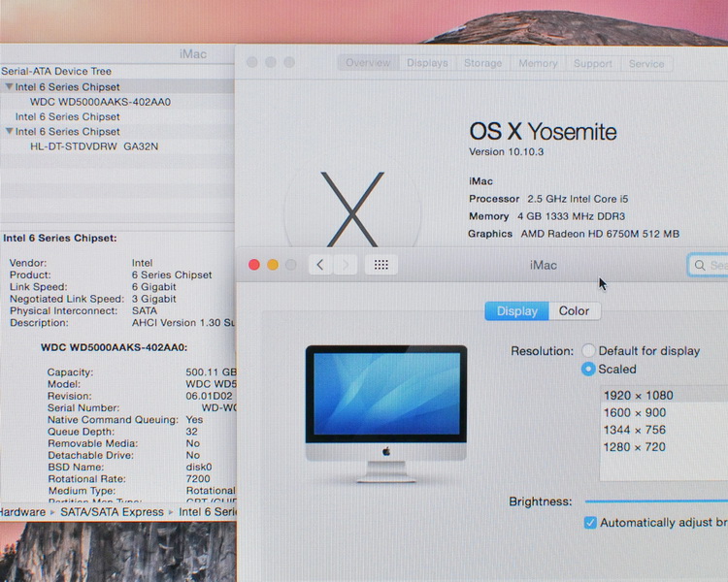Click Intel 6 Series in the path bar
728x582 pixels.
[208, 512]
